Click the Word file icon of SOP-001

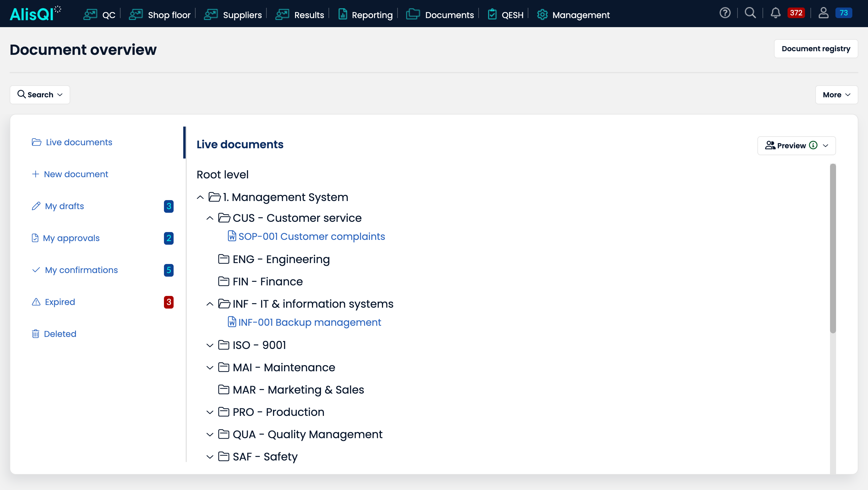232,236
